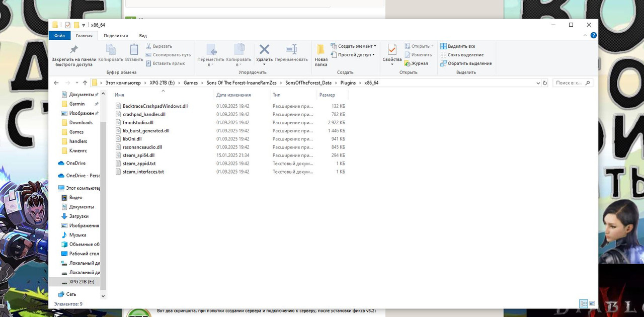Click Скопировать путь command

[168, 55]
